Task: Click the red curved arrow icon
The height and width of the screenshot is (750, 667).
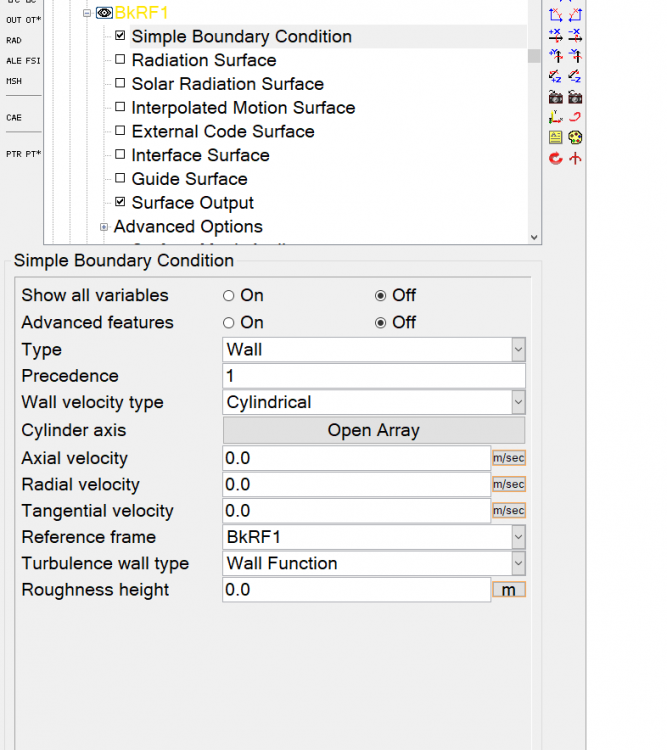Action: [575, 117]
